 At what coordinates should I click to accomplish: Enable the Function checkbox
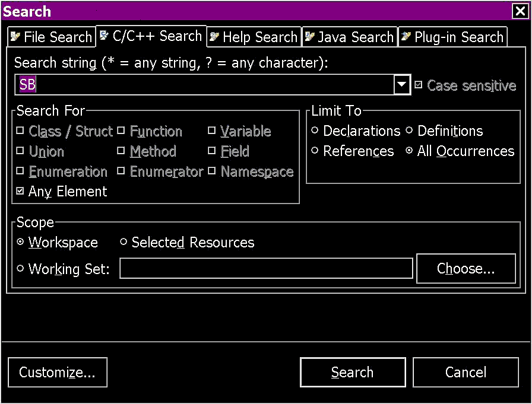click(x=121, y=131)
